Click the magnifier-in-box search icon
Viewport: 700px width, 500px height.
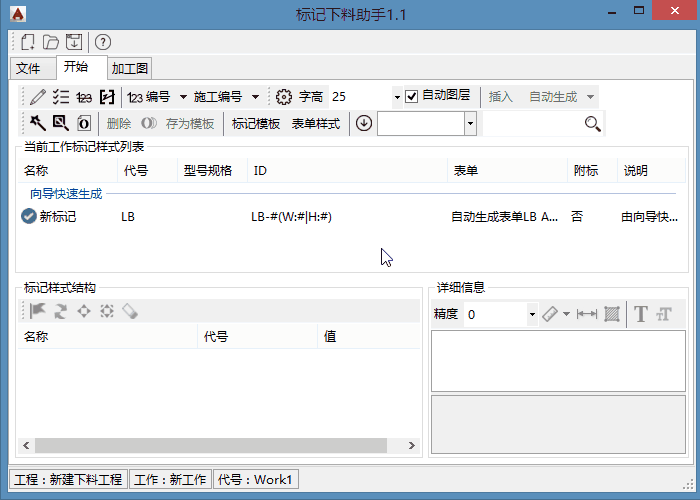(61, 123)
